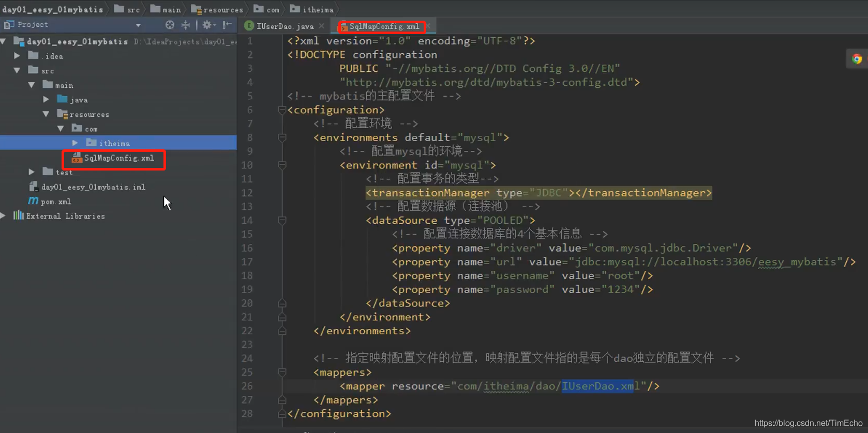Click the username value root
Screen dimensions: 868x433
tap(621, 276)
